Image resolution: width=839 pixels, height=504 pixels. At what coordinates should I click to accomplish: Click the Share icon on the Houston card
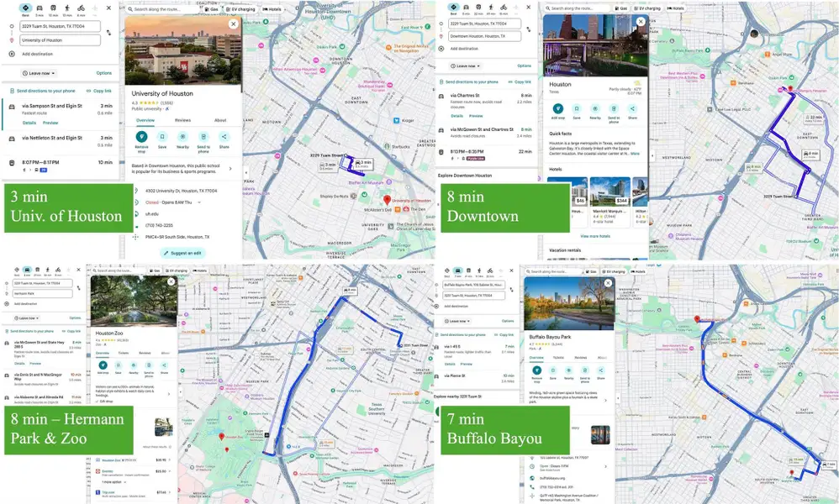(x=632, y=109)
